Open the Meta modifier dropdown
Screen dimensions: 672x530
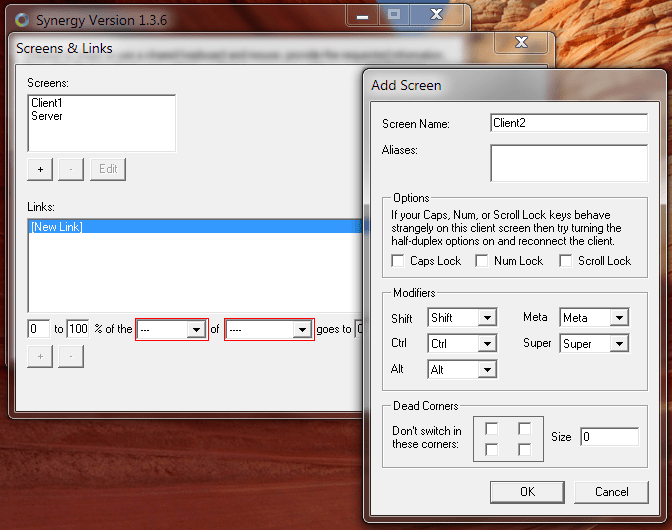point(594,317)
